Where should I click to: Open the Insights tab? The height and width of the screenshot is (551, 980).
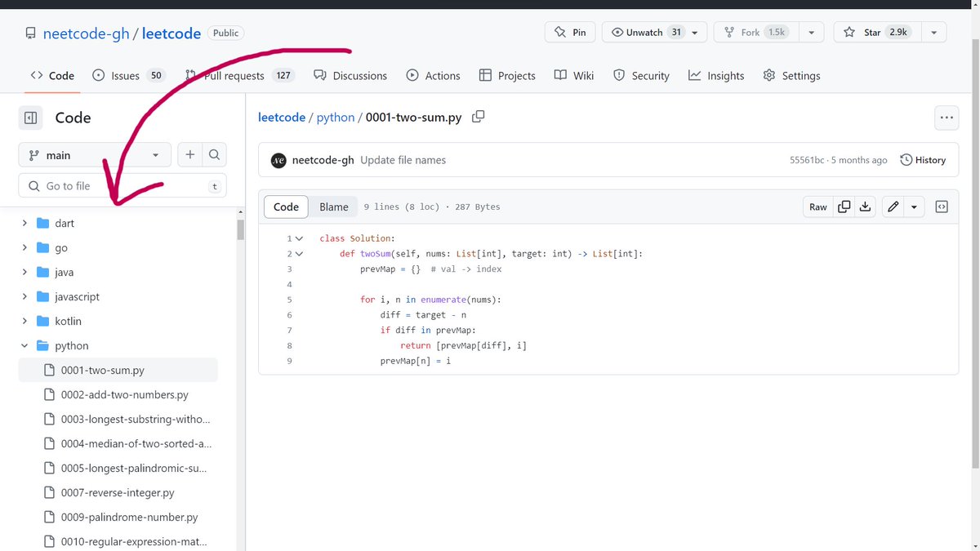click(716, 75)
